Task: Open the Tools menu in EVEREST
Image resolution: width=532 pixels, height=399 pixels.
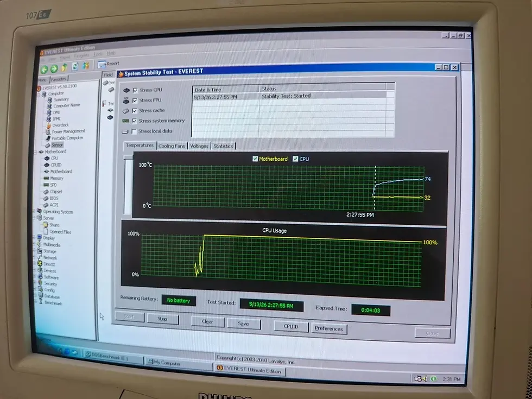Action: pyautogui.click(x=98, y=54)
